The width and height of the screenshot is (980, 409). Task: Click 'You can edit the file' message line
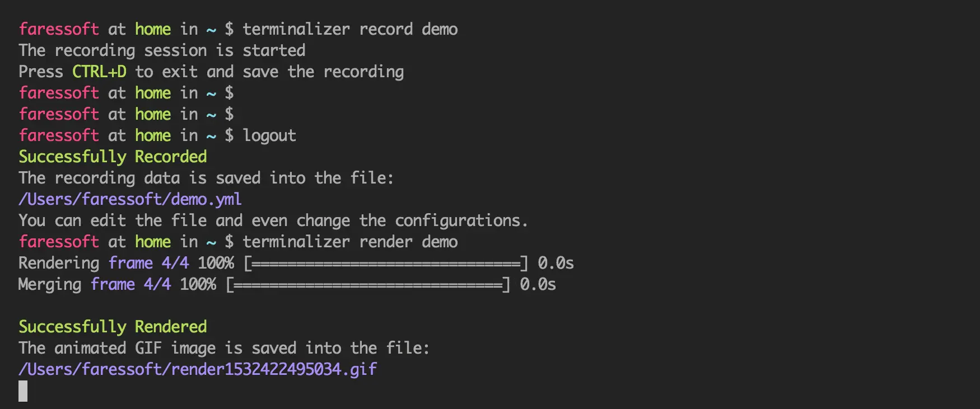click(273, 220)
